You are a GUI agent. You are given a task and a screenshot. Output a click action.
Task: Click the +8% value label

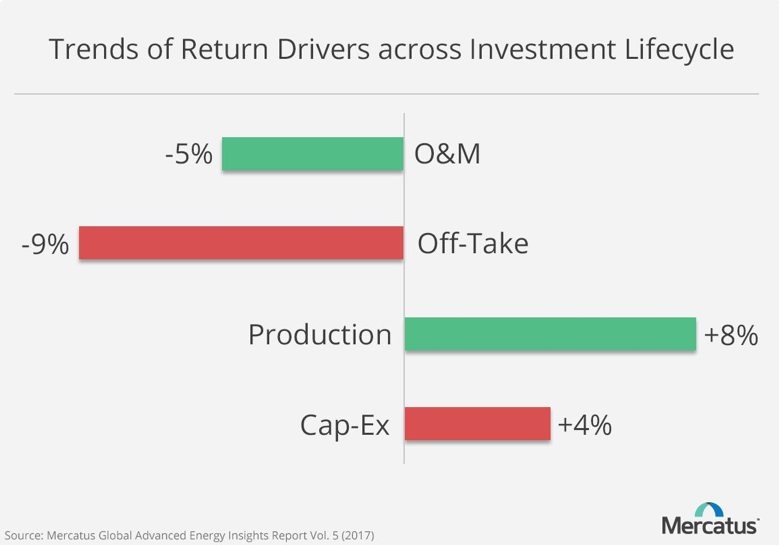coord(730,335)
